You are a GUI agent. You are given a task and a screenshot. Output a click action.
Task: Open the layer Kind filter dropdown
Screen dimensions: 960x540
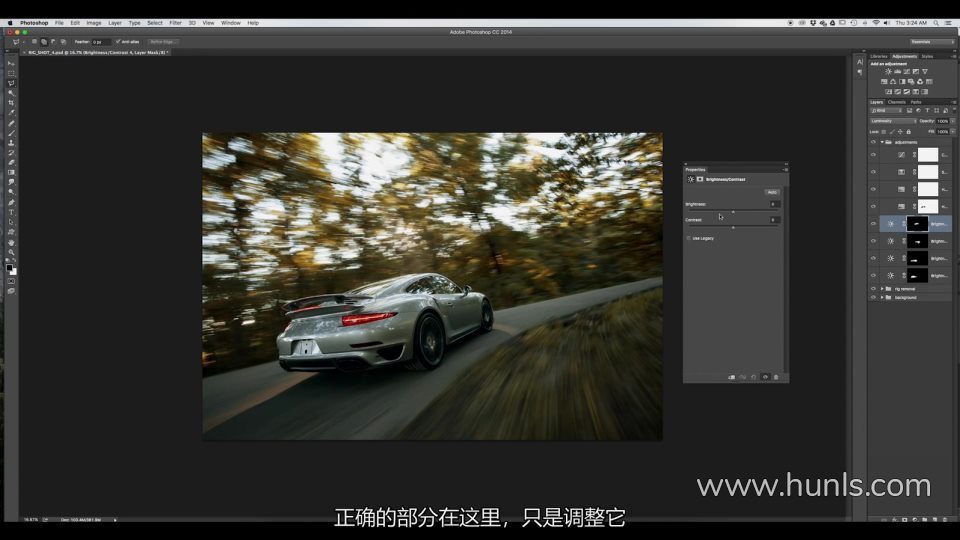[887, 111]
